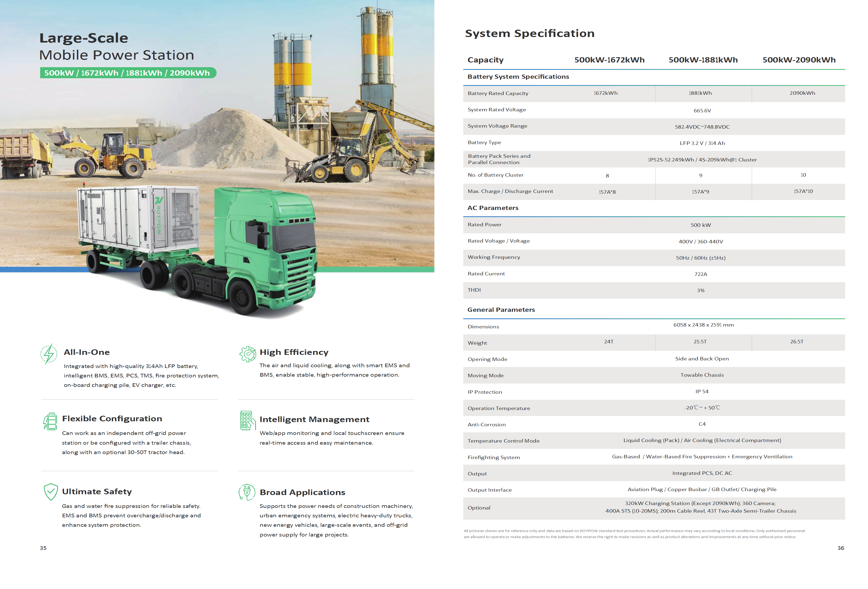Click the Intelligent Management calculator icon
Viewport: 868px width, 589px height.
[x=247, y=420]
